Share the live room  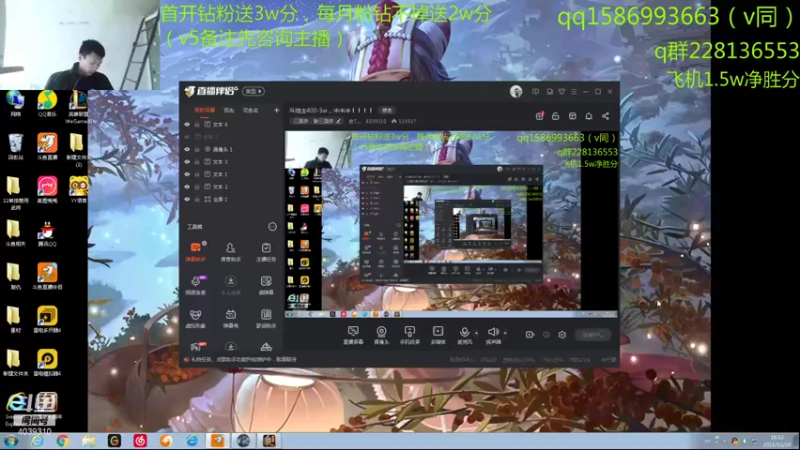tap(606, 116)
